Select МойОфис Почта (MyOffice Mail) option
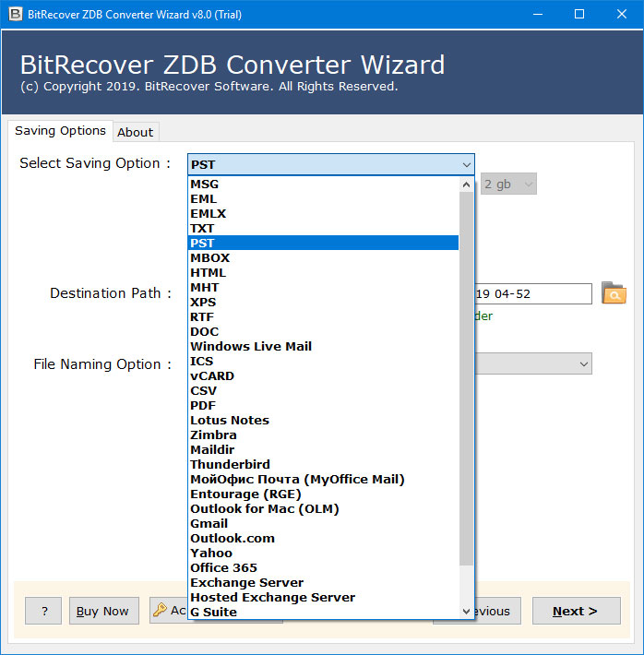This screenshot has height=655, width=644. 324,479
